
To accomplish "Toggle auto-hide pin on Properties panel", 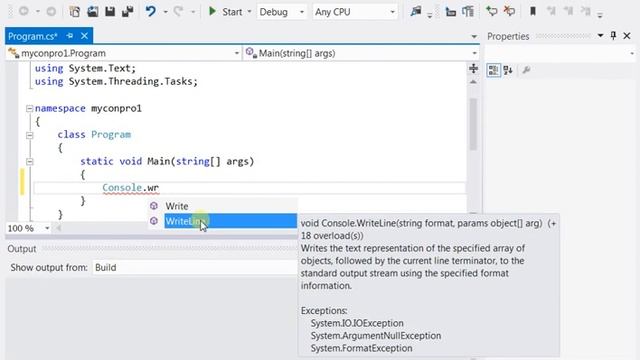I will pyautogui.click(x=613, y=36).
